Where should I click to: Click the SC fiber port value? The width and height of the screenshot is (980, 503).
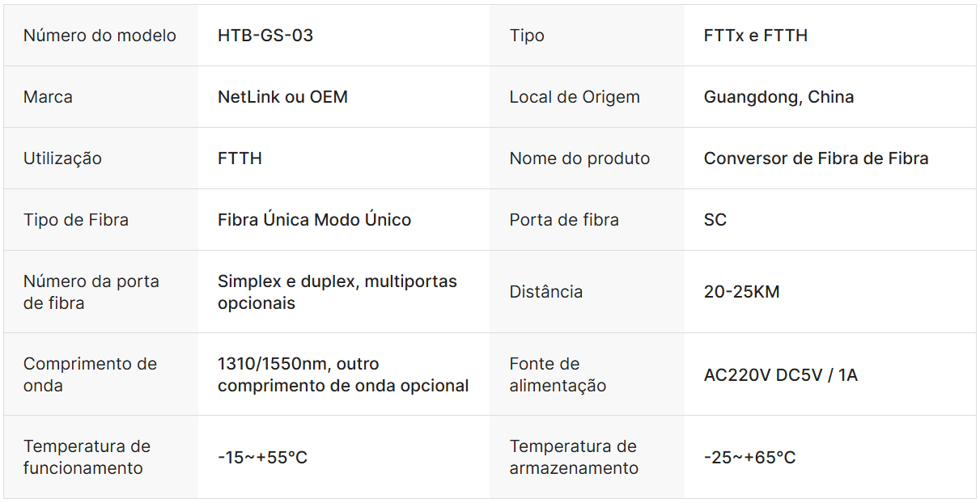click(x=715, y=220)
